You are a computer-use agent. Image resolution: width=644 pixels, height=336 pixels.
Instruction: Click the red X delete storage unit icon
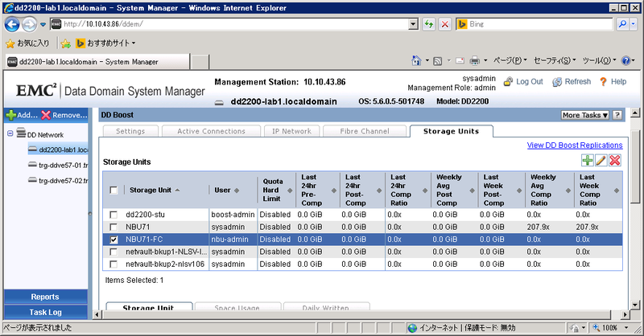615,161
